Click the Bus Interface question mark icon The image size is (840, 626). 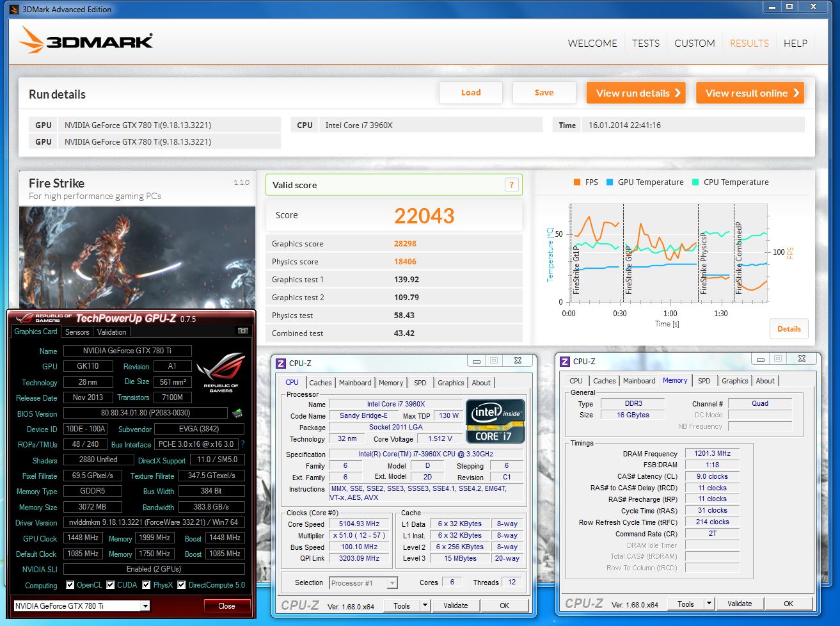[x=242, y=444]
